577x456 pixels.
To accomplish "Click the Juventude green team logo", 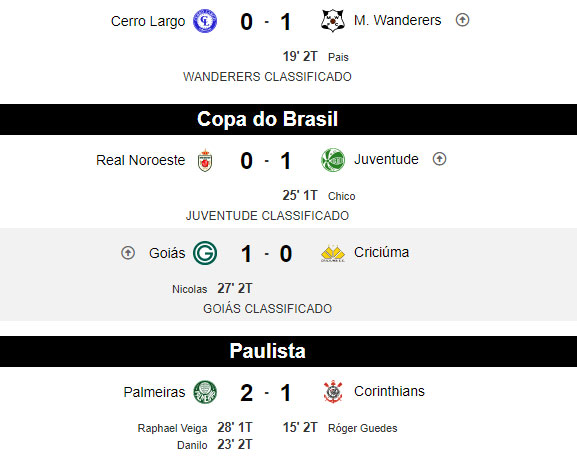I will 333,160.
